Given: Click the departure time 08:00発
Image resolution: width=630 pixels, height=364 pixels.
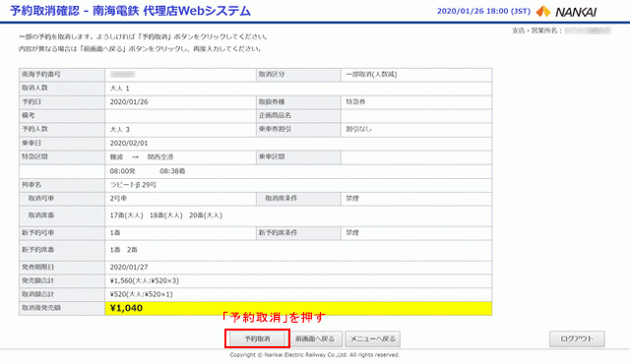Looking at the screenshot, I should (x=122, y=171).
